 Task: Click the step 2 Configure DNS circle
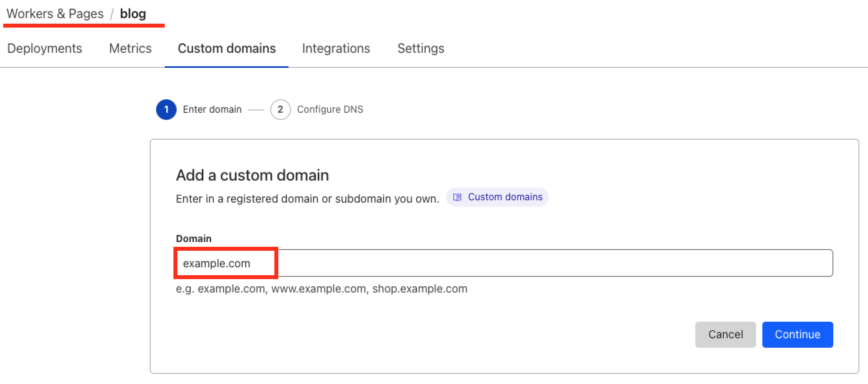(280, 109)
